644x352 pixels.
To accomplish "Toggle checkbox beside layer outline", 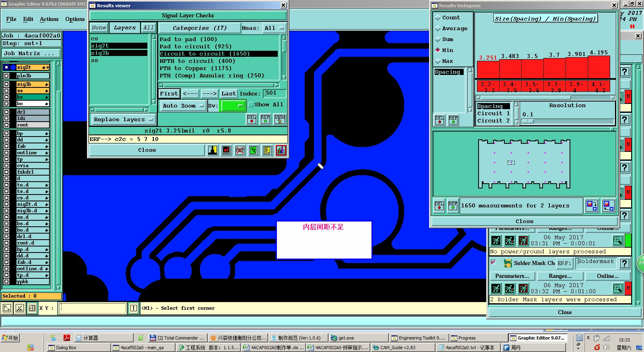I will point(6,153).
